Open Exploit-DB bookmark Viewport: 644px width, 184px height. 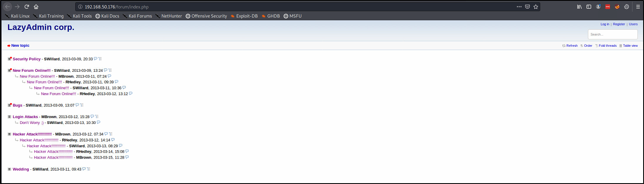tap(244, 16)
